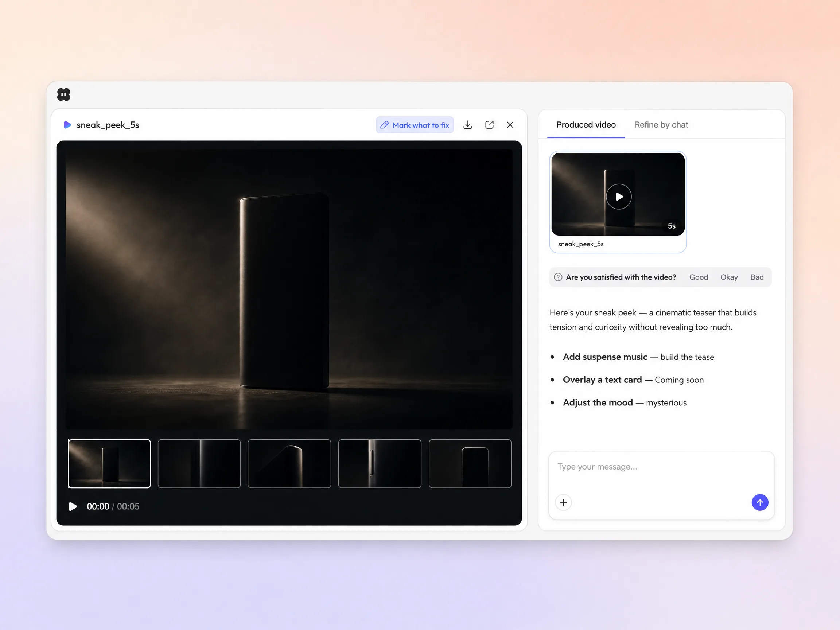Viewport: 840px width, 630px height.
Task: Click the sneak_peek_5s title in the header
Action: click(x=108, y=125)
